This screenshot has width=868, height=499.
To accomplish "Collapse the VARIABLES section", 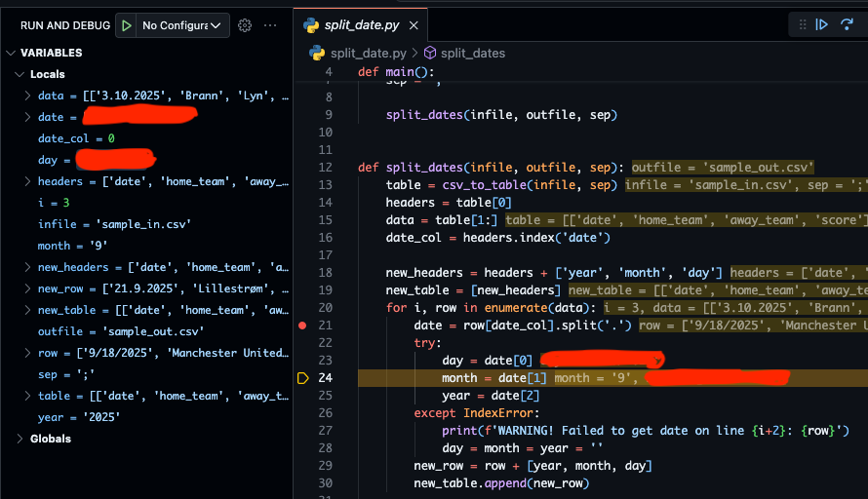I will (11, 53).
